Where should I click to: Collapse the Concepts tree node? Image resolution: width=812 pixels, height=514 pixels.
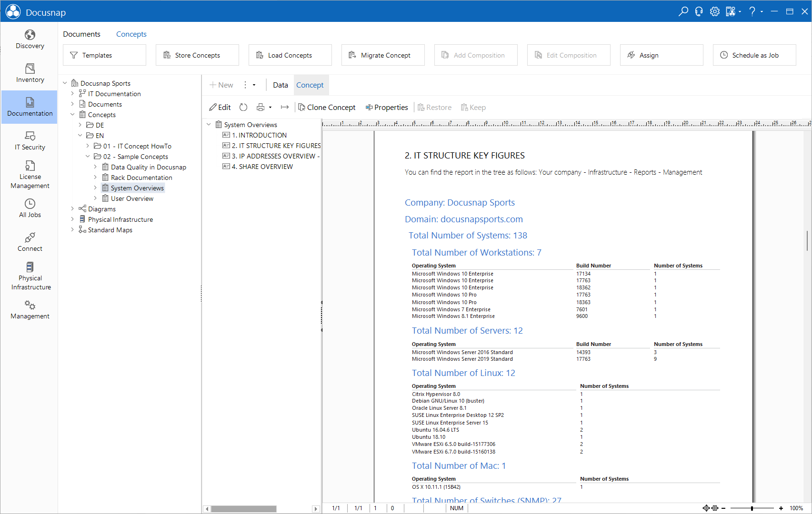pos(72,115)
